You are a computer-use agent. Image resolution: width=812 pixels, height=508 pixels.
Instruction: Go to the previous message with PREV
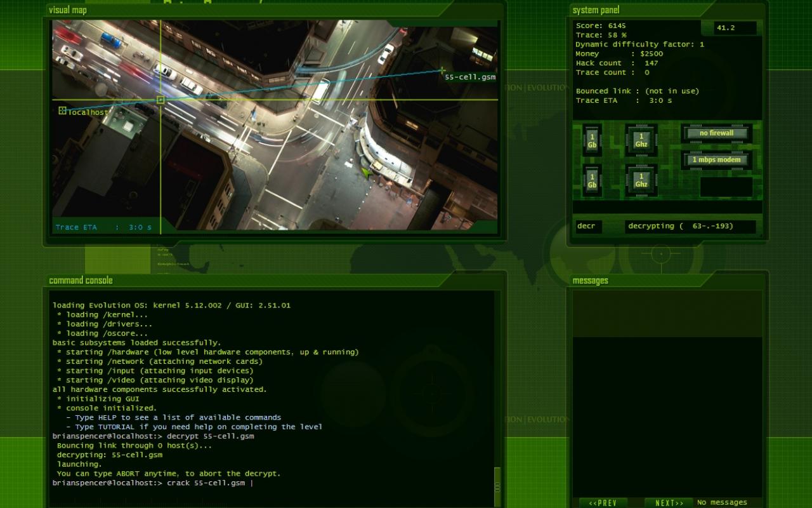pos(603,503)
